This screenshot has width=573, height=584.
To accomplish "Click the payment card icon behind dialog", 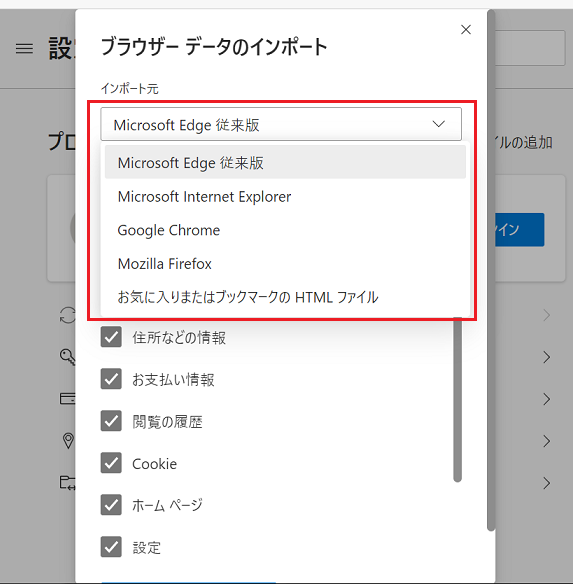I will [67, 399].
